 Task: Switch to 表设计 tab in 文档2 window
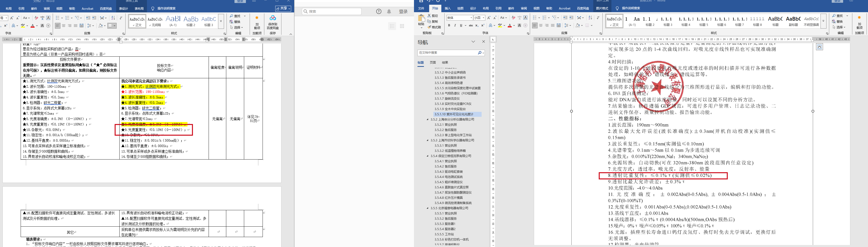[x=123, y=9]
